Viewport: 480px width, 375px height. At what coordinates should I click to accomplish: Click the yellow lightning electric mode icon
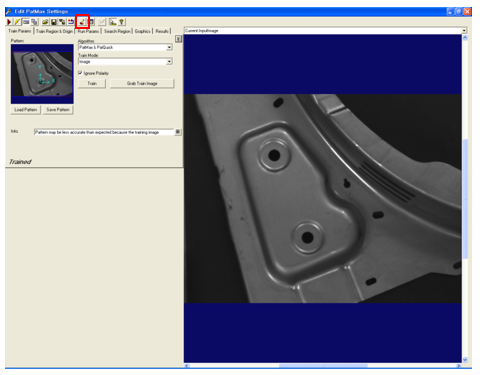[x=17, y=22]
